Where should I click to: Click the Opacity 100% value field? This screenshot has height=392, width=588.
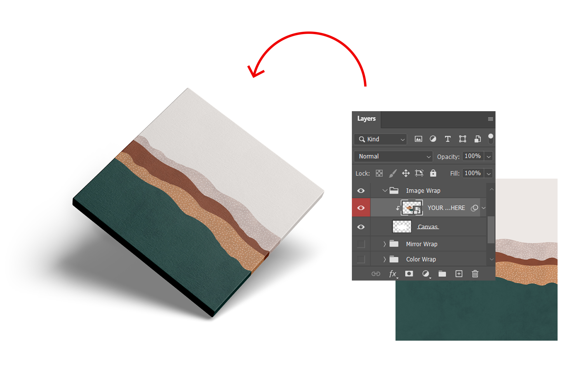coord(473,156)
